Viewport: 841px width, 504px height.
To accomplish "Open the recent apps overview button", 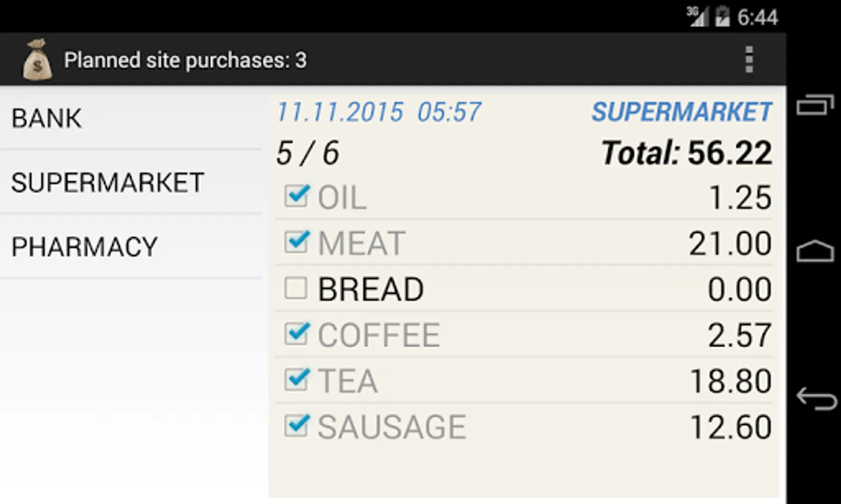I will [815, 105].
